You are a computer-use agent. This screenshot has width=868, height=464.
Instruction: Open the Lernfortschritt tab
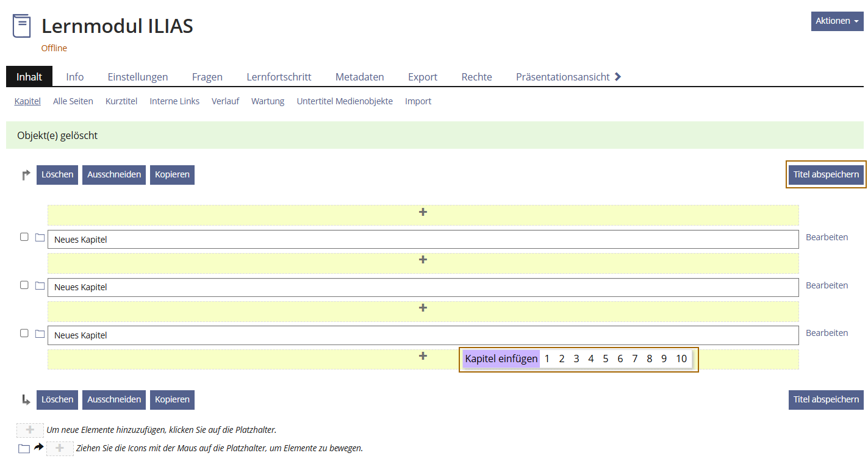coord(279,77)
